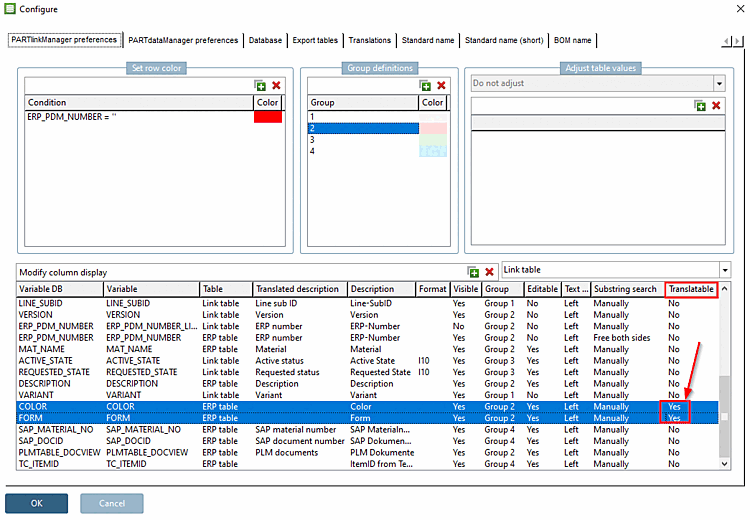The height and width of the screenshot is (520, 750).
Task: Click the Editable column header
Action: click(x=542, y=289)
